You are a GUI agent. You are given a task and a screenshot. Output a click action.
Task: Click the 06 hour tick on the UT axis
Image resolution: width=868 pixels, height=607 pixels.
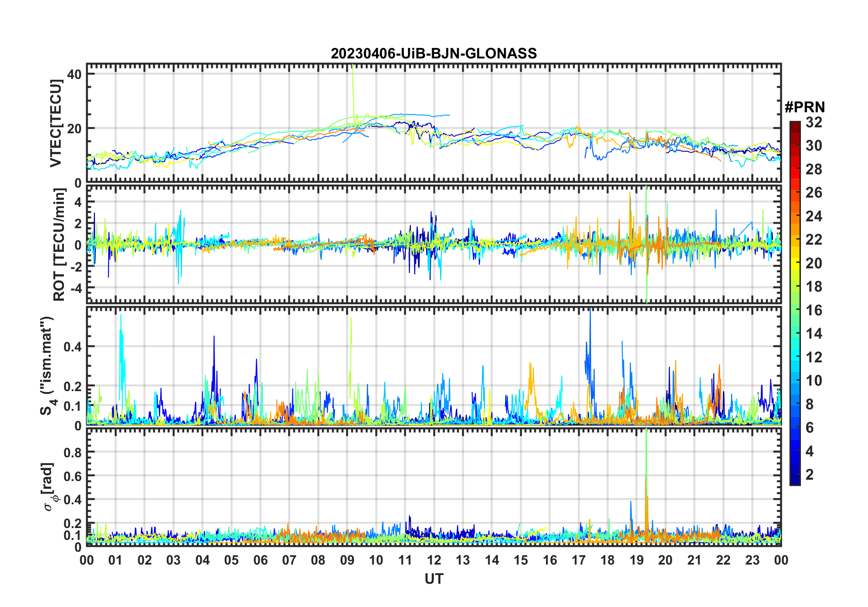click(x=260, y=560)
